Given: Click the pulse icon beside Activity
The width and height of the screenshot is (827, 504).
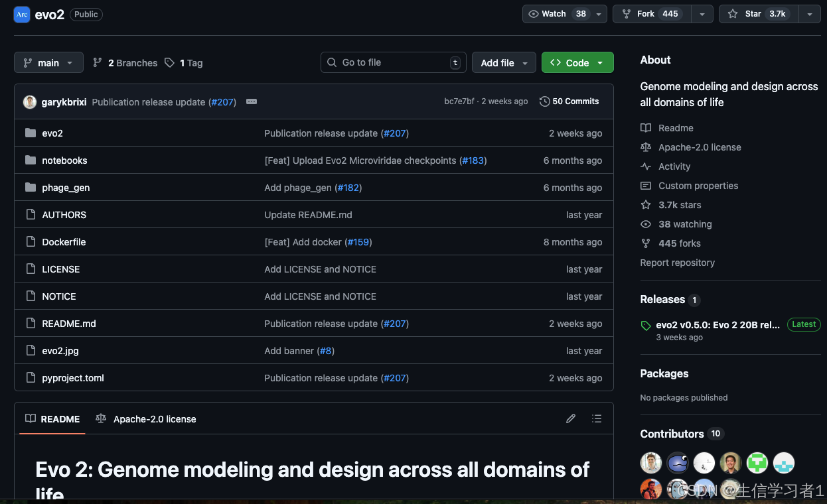Looking at the screenshot, I should [646, 166].
